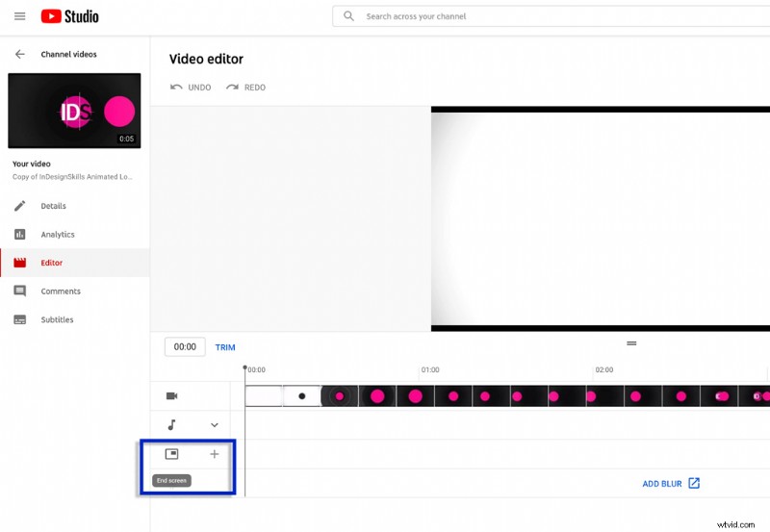Click the Editor clapperboard icon
770x532 pixels.
tap(19, 263)
